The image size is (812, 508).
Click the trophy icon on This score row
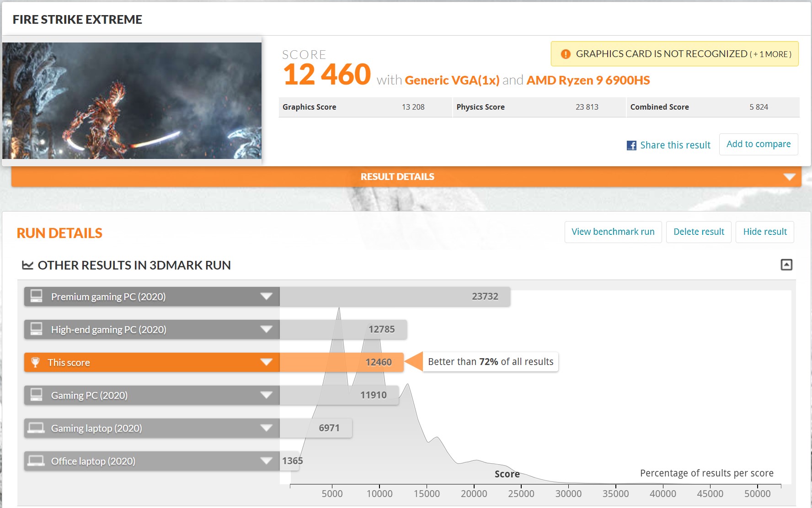tap(35, 362)
